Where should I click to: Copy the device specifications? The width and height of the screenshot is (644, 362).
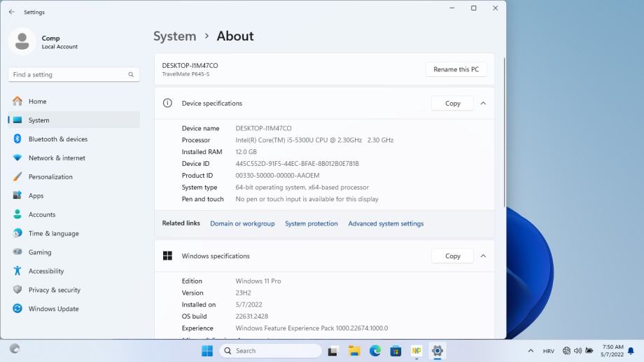pyautogui.click(x=452, y=104)
